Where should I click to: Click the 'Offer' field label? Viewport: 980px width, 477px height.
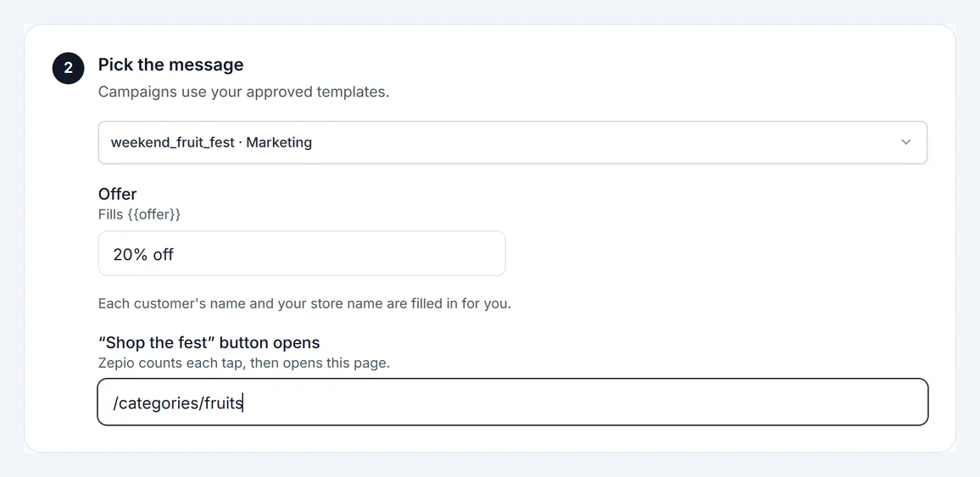(x=118, y=193)
